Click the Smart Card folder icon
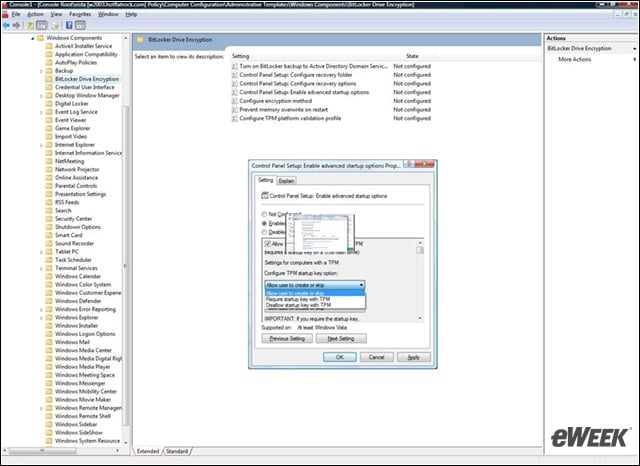The width and height of the screenshot is (640, 466). [49, 235]
